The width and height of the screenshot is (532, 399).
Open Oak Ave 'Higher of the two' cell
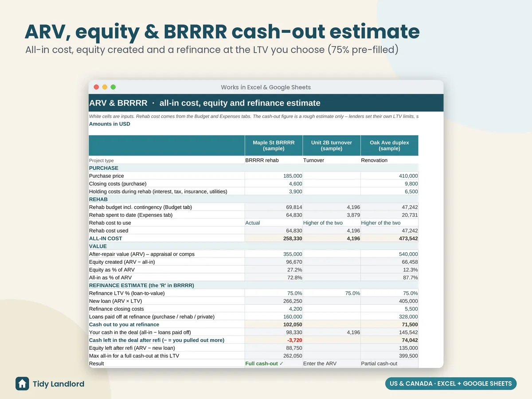[x=389, y=223]
